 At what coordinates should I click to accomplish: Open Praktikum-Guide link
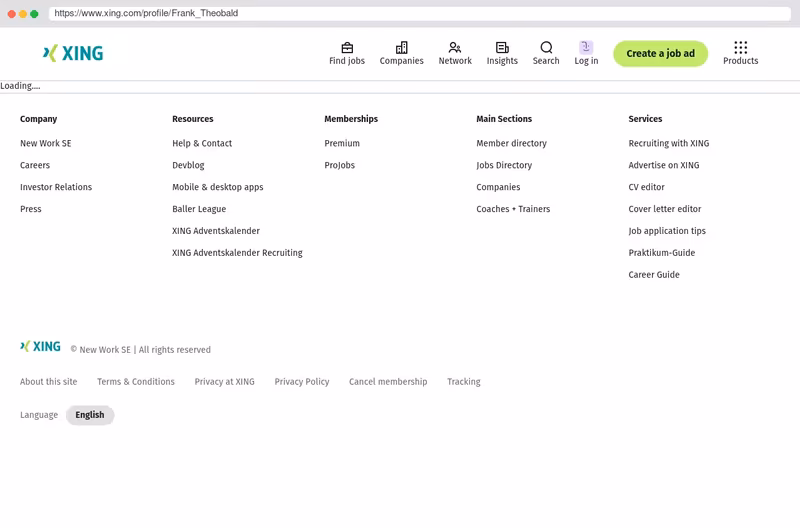(662, 253)
